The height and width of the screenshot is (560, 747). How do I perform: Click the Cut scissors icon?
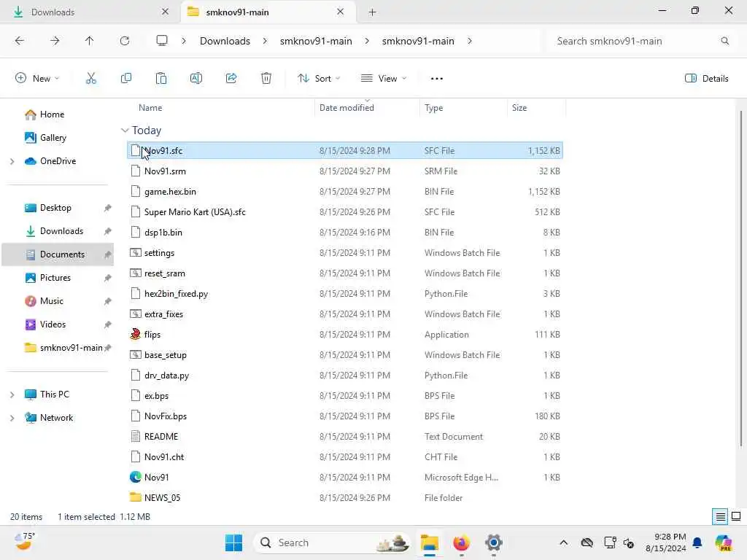[x=91, y=79]
